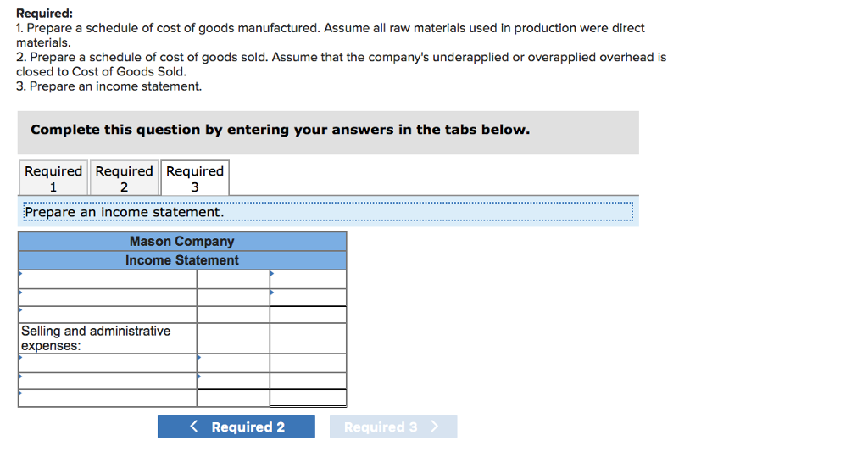
Task: Switch to the Required 1 tab
Action: 53,178
